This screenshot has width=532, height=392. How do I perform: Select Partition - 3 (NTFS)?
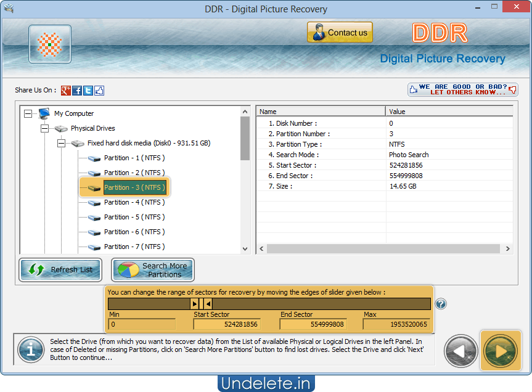pyautogui.click(x=135, y=187)
